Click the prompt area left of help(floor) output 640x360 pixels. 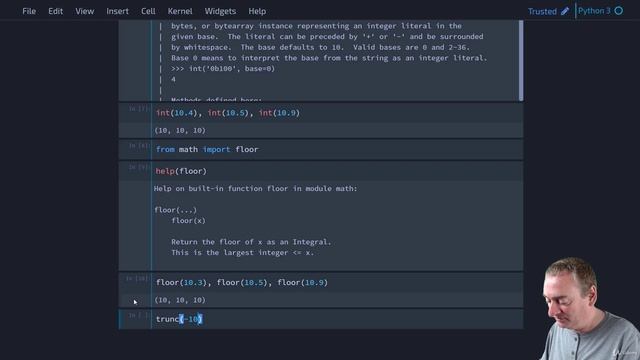click(x=135, y=225)
